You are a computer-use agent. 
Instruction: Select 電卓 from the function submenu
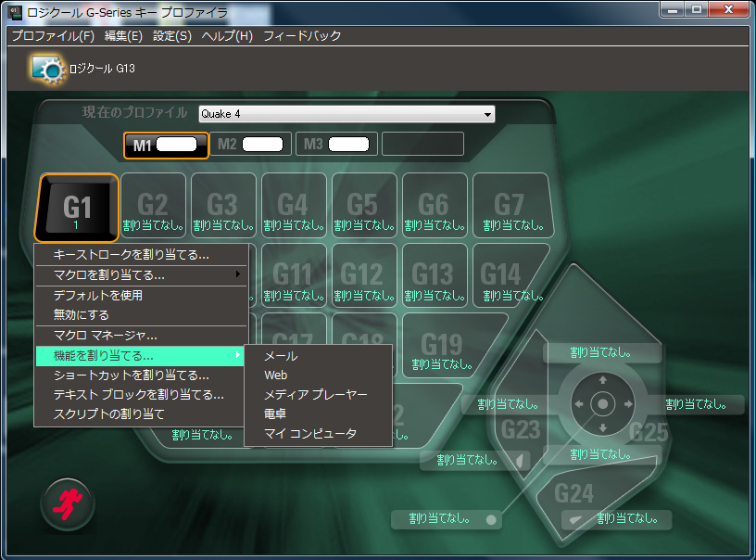(276, 414)
